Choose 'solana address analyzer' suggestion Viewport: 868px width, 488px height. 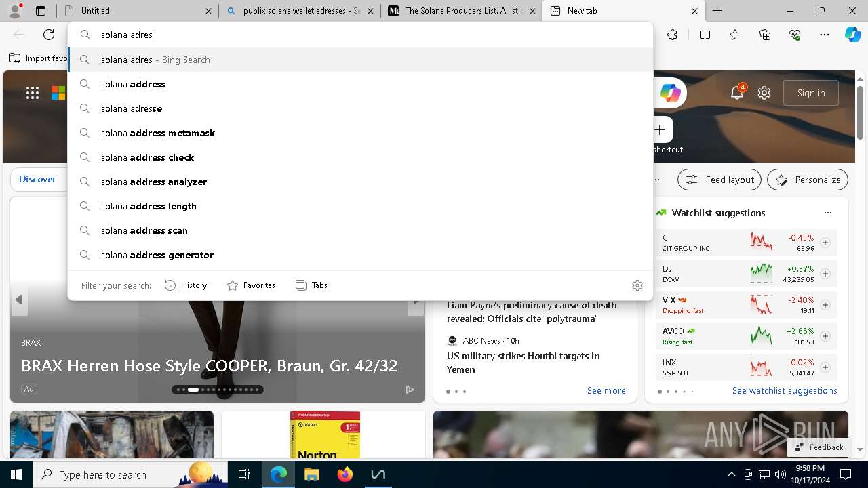pyautogui.click(x=360, y=182)
